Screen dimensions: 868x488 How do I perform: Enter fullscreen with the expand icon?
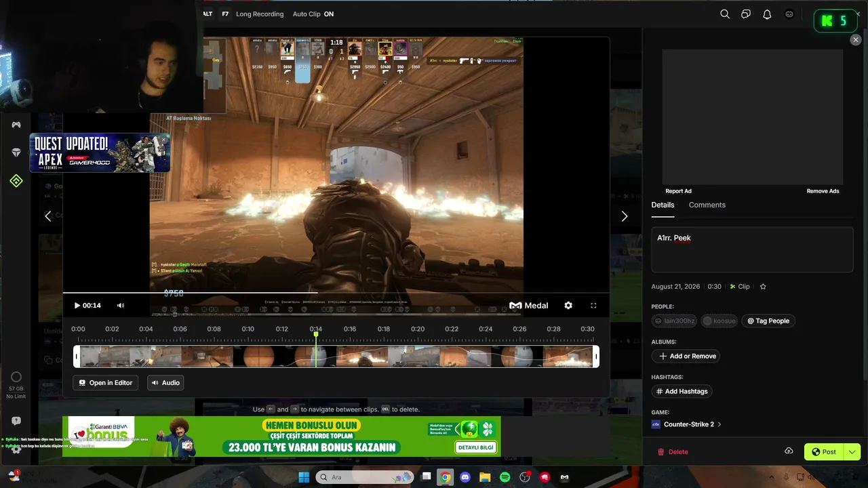593,306
